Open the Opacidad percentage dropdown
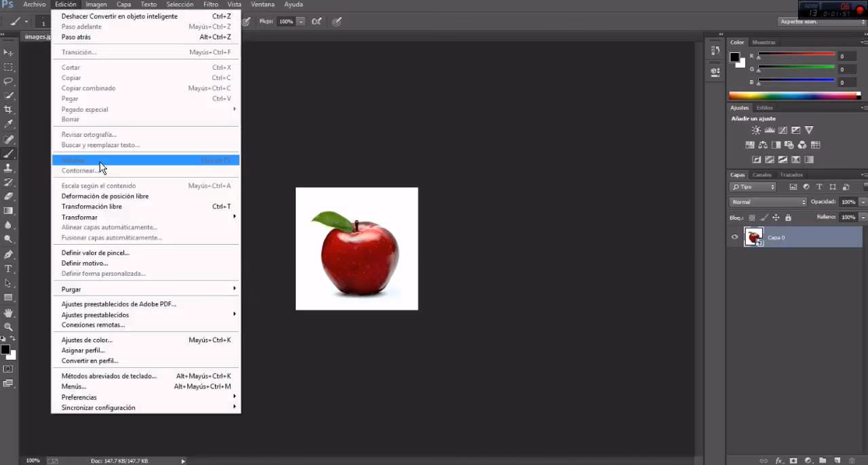This screenshot has height=465, width=868. [x=863, y=201]
